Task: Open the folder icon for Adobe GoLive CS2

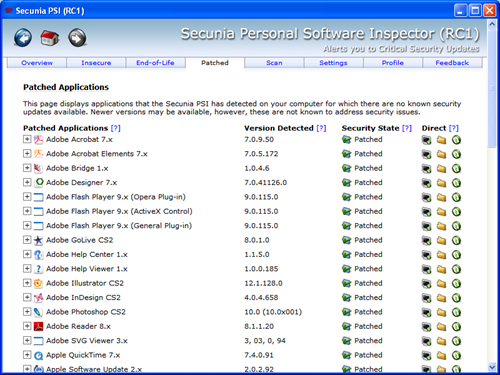Action: pyautogui.click(x=441, y=240)
